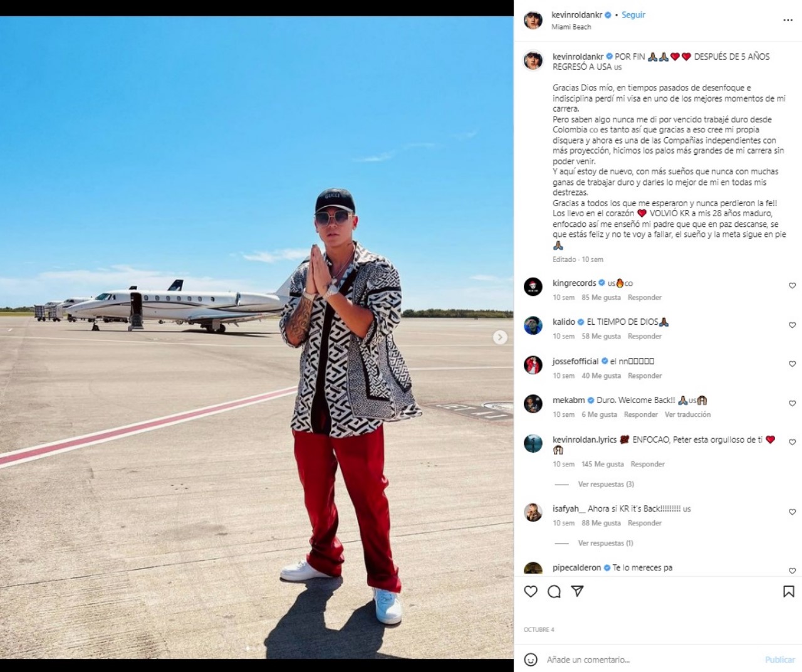Open more options three-dot menu
This screenshot has height=672, width=802.
[788, 20]
